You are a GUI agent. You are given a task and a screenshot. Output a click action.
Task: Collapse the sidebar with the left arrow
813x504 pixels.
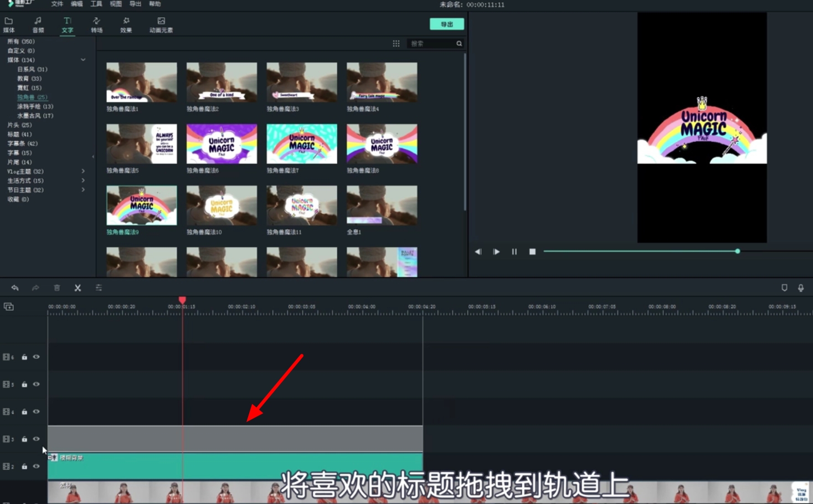93,157
